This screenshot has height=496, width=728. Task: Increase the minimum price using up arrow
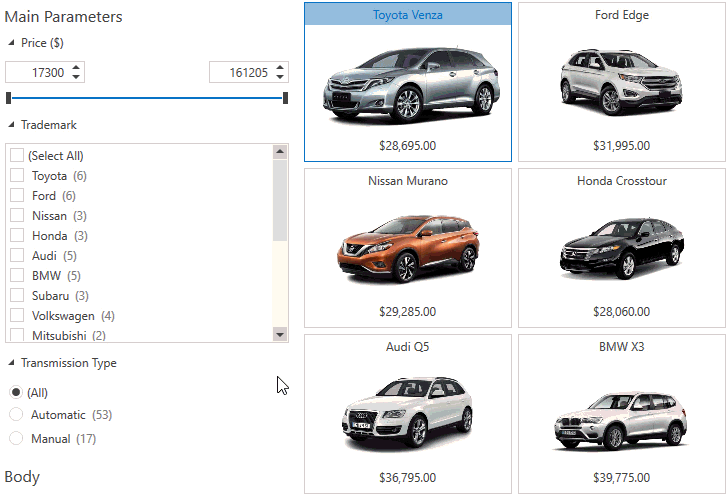[78, 67]
